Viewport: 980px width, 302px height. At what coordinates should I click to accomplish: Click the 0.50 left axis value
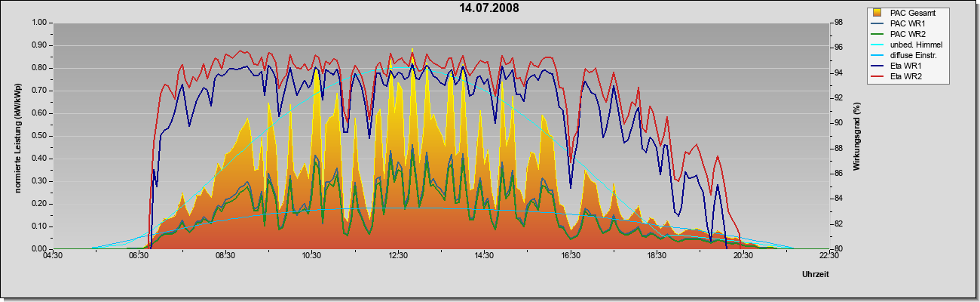(39, 136)
